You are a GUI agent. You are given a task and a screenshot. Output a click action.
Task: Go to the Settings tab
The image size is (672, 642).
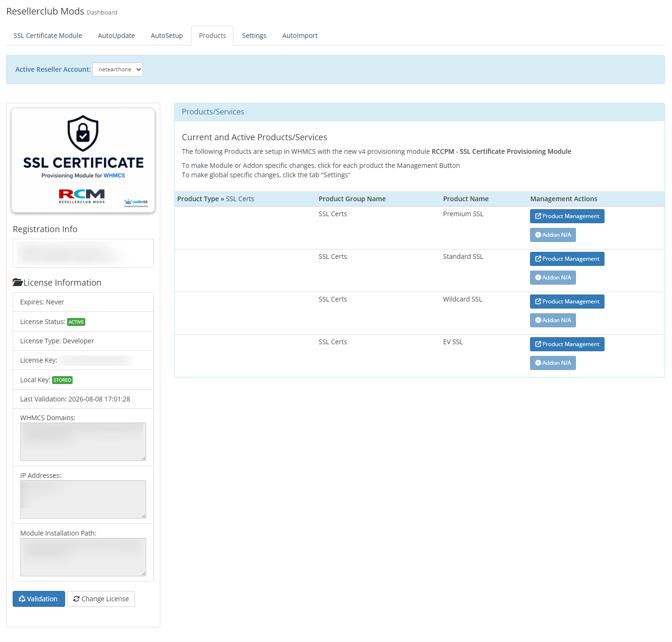tap(254, 36)
